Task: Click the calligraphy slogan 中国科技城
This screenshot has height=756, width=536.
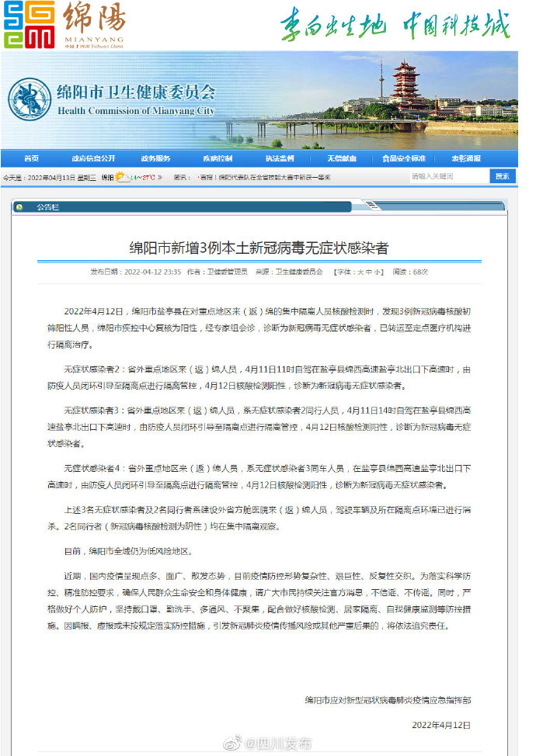Action: pos(457,25)
